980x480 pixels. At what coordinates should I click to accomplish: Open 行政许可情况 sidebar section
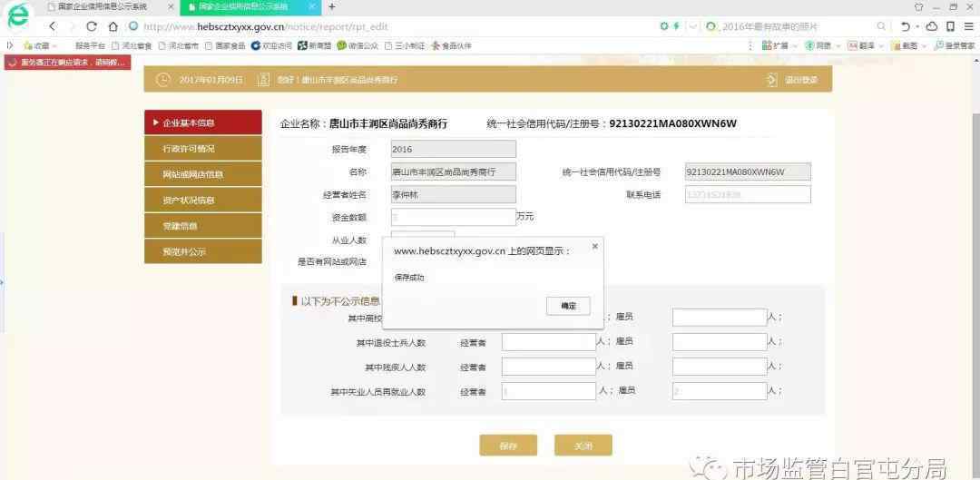(x=190, y=149)
